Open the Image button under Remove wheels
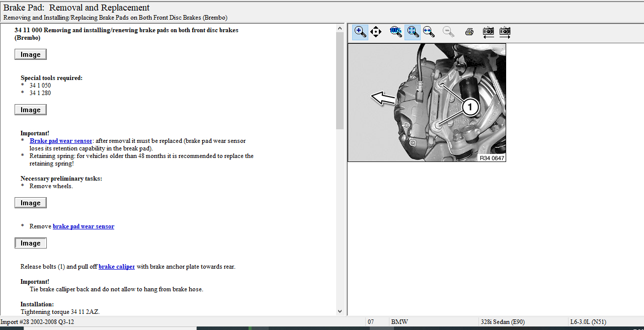 pyautogui.click(x=31, y=203)
